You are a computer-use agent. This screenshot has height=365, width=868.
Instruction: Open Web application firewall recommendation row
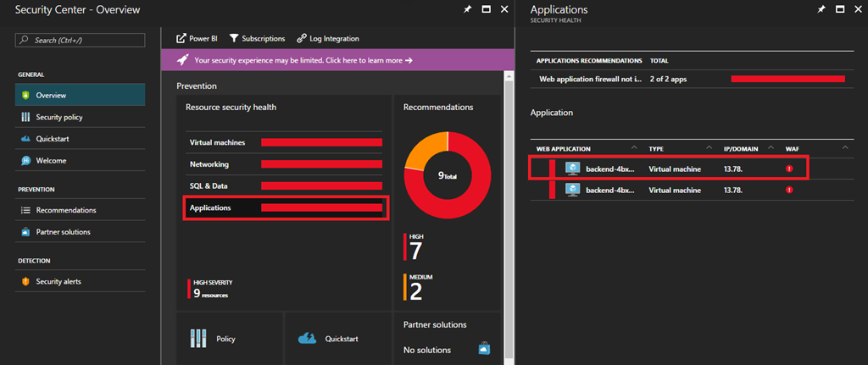pyautogui.click(x=692, y=79)
